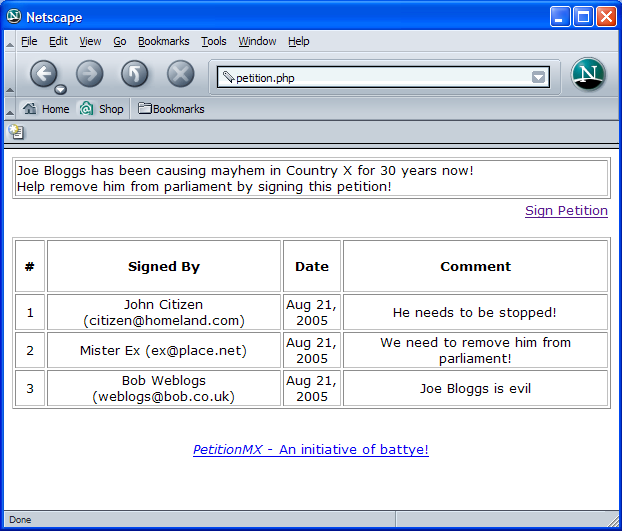This screenshot has height=531, width=622.
Task: Open the Tools menu
Action: 213,41
